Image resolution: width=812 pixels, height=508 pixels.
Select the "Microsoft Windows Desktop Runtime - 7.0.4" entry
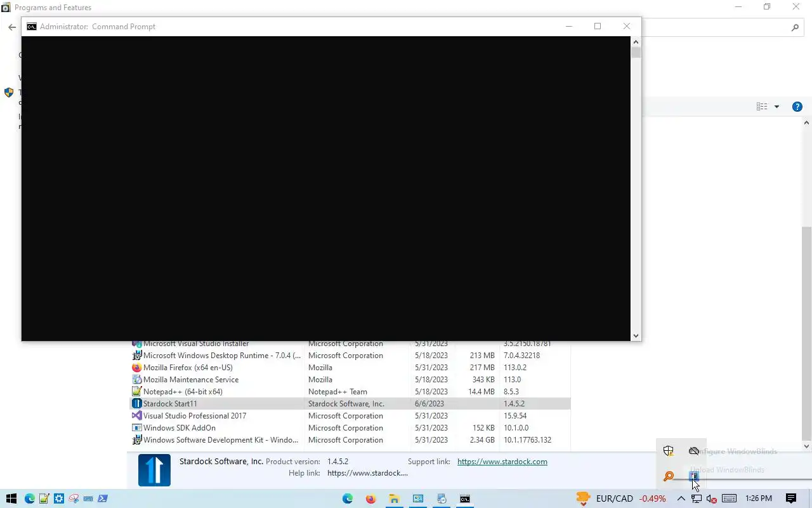222,356
